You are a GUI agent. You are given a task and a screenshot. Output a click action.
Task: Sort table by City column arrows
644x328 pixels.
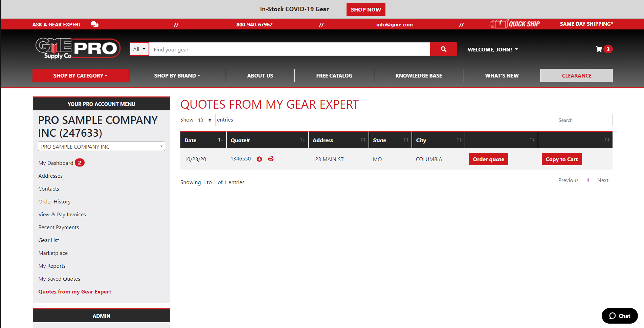(459, 140)
